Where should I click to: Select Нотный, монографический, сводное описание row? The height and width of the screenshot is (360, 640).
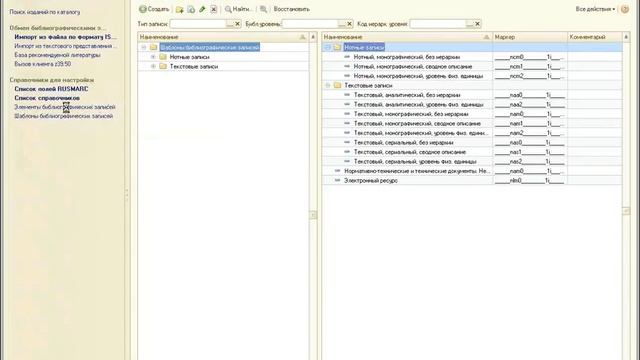pos(472,66)
